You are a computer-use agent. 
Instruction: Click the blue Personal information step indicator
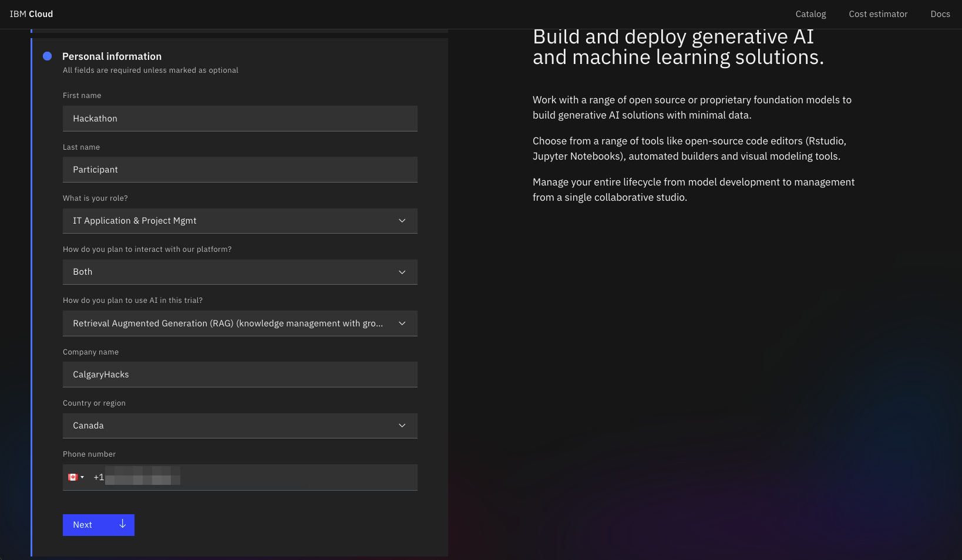coord(48,56)
